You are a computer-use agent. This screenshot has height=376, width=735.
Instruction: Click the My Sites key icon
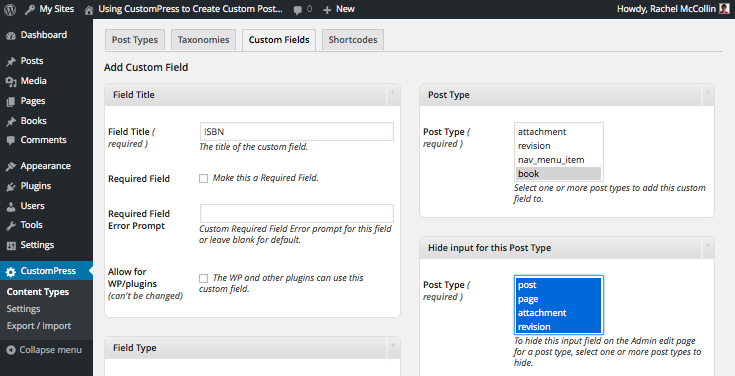tap(30, 9)
